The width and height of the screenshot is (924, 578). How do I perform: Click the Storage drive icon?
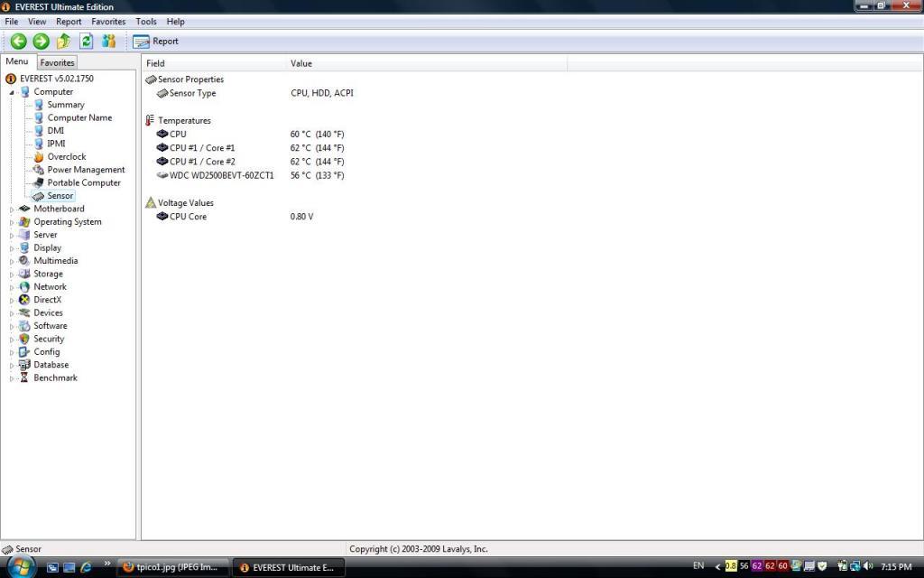24,274
